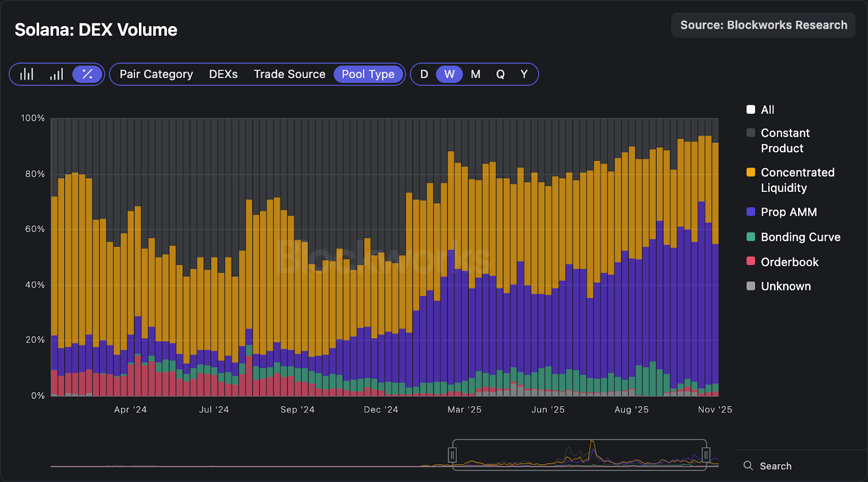Select the grouped bar chart view icon
This screenshot has width=868, height=482.
click(27, 74)
